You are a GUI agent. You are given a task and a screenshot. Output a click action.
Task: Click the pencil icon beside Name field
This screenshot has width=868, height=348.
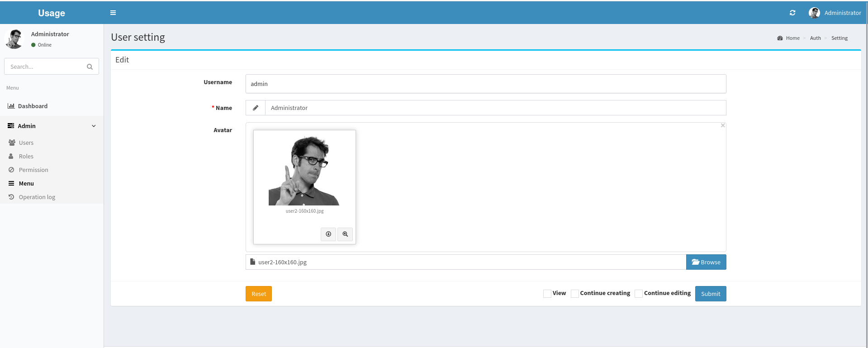point(256,108)
